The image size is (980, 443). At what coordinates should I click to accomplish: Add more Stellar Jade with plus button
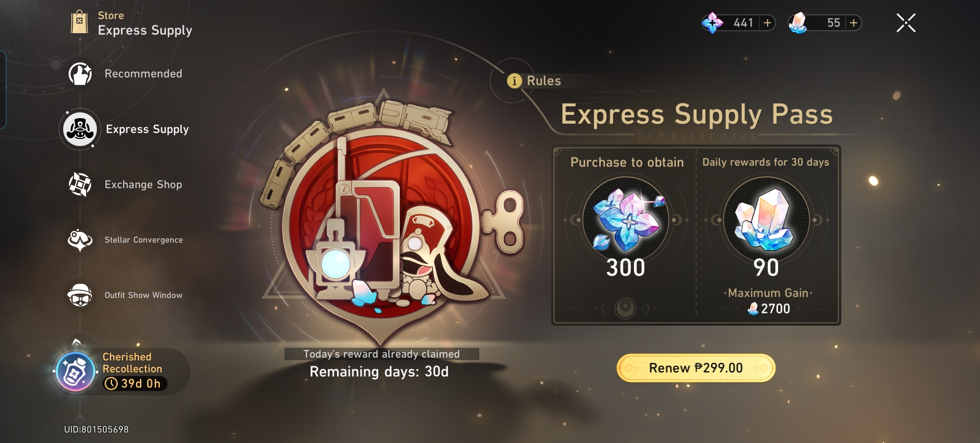[x=854, y=23]
